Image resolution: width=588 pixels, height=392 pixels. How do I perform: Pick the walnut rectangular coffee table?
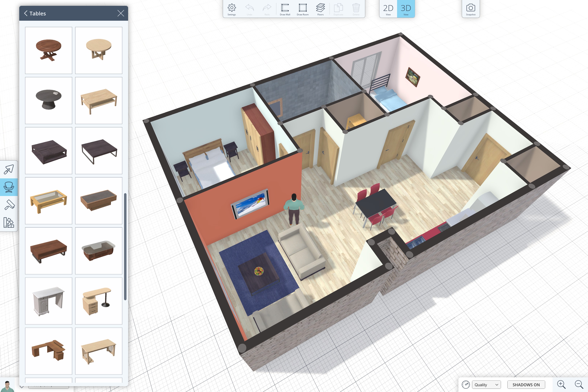48,251
